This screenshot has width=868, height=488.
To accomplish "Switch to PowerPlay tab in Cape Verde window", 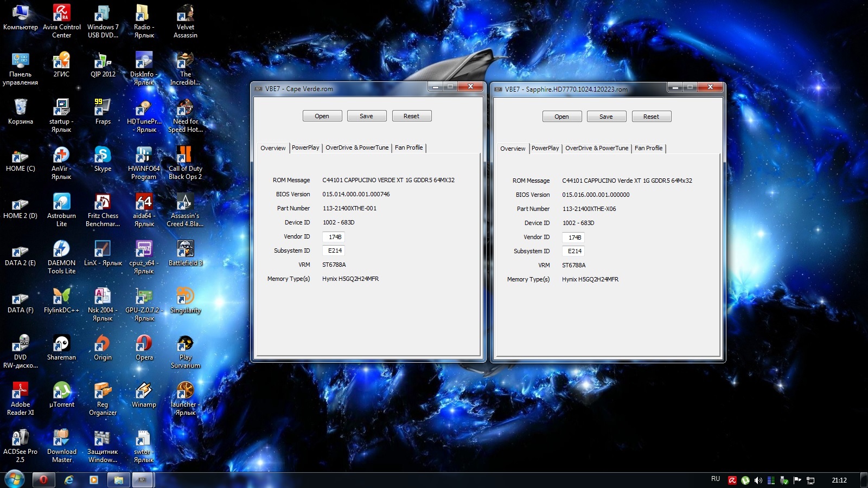I will (305, 147).
